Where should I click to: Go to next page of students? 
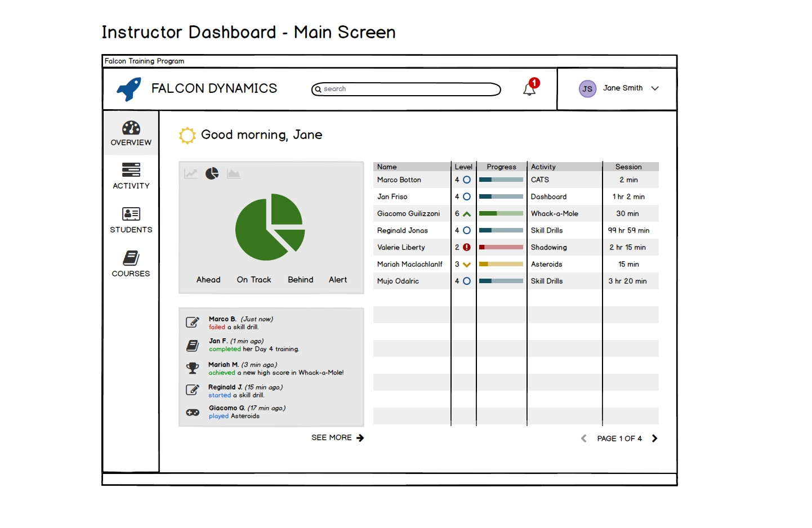[x=654, y=438]
